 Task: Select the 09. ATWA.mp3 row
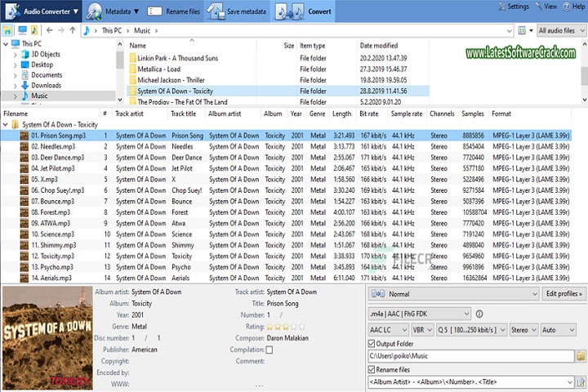286,223
